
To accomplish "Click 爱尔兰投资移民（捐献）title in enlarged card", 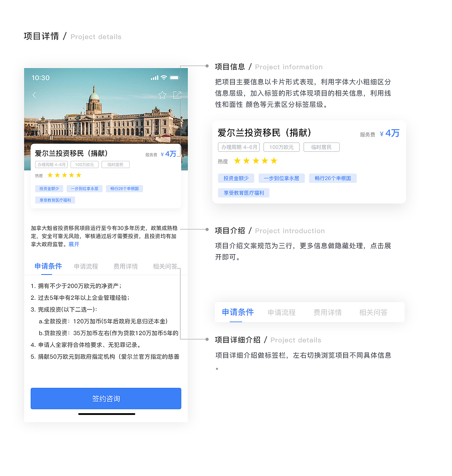I will (265, 133).
